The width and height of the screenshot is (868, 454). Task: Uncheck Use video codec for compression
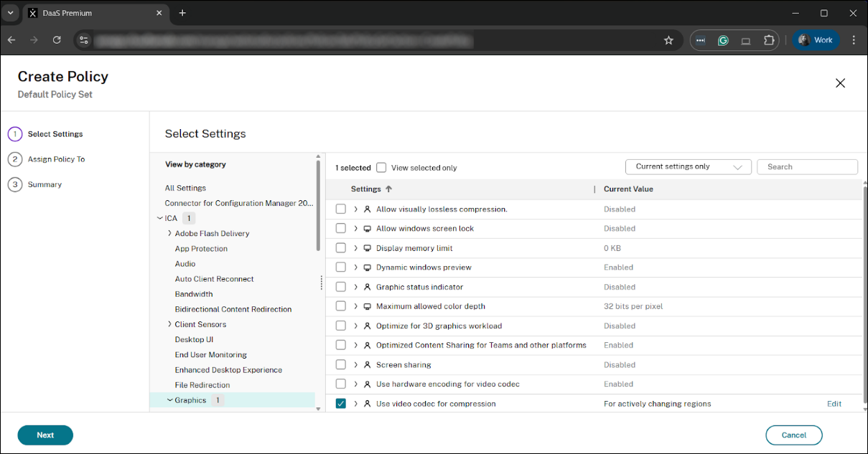point(340,403)
